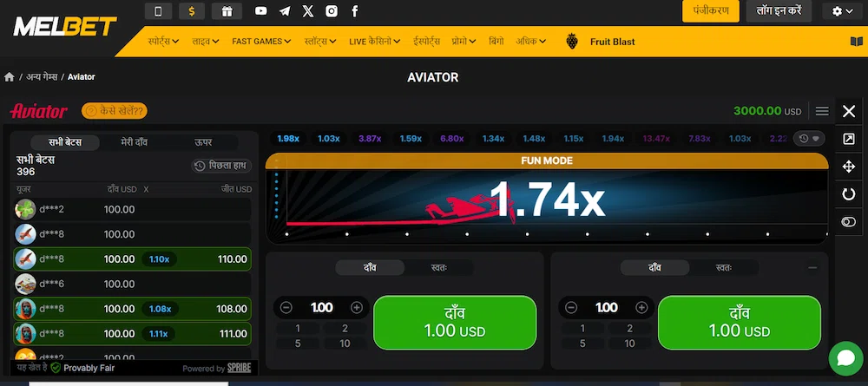
Task: Expand the FAST GAMES menu
Action: (261, 42)
